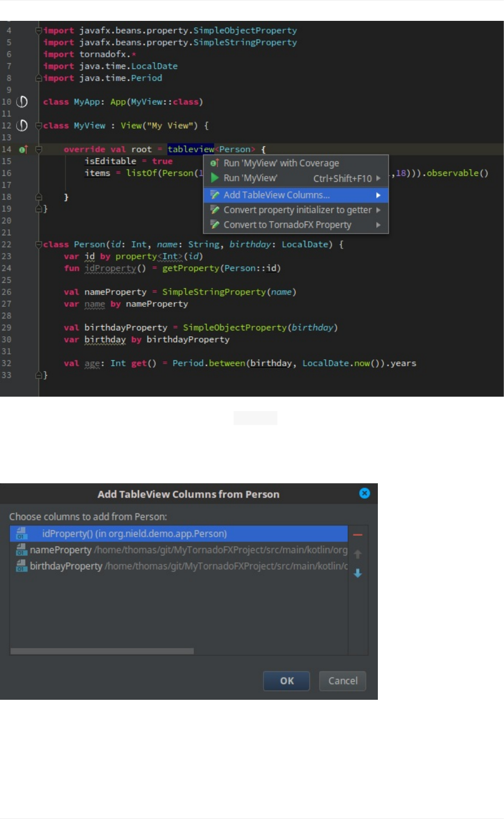
Task: Move selected column down with the blue arrow
Action: click(358, 573)
